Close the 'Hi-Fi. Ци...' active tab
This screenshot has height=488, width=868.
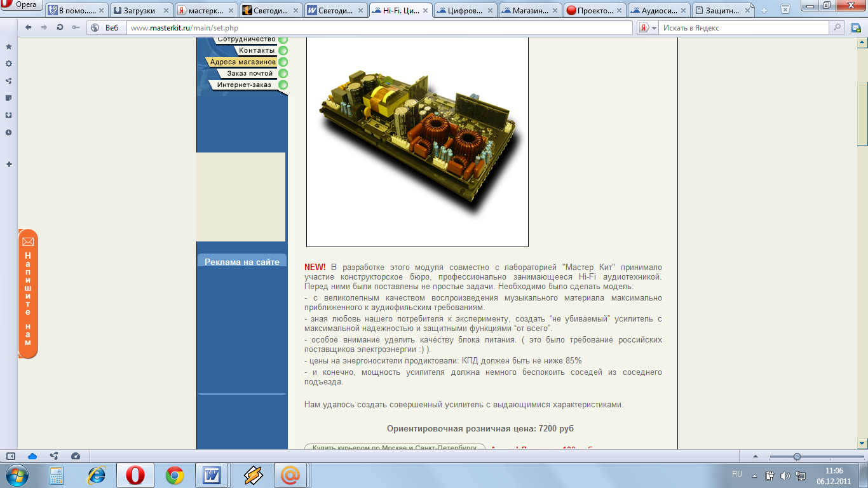pos(425,11)
